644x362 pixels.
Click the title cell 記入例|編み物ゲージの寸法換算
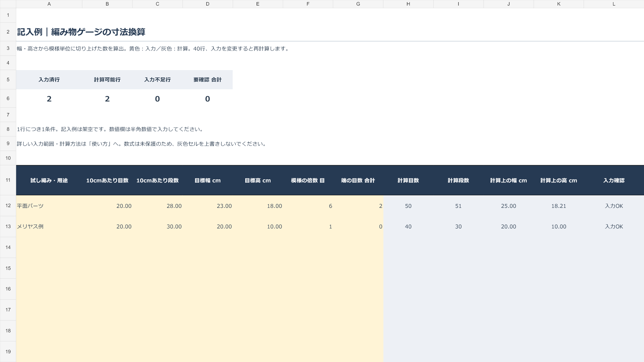(81, 32)
